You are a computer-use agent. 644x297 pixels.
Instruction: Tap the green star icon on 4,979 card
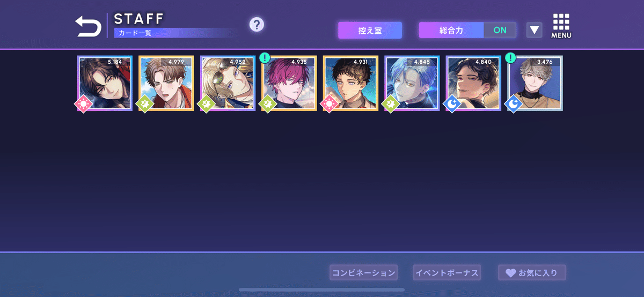click(x=144, y=103)
